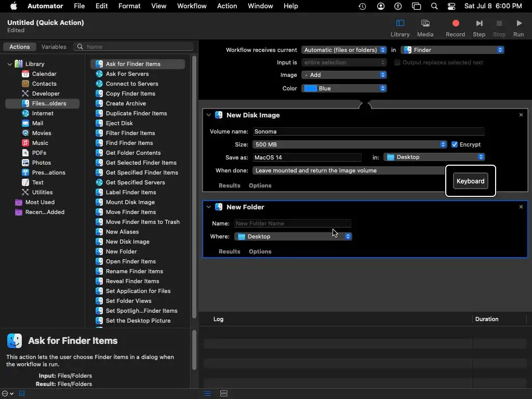Screen dimensions: 532x399
Task: Click the action menu ellipsis bottom-left
Action: (7, 394)
